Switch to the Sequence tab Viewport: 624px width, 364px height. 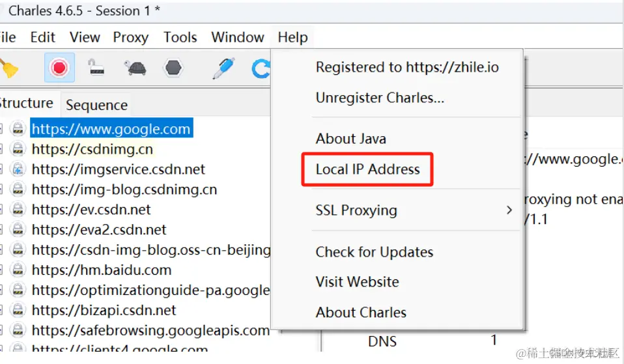(96, 105)
